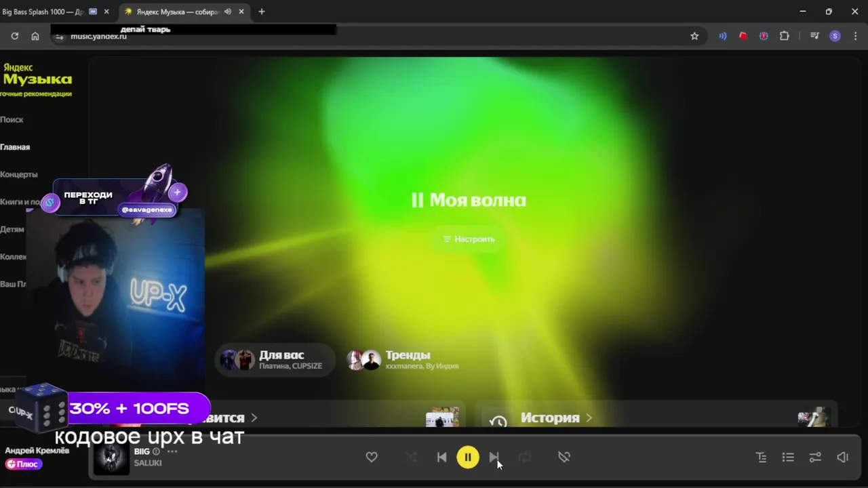The height and width of the screenshot is (488, 868).
Task: Open Настроить wave settings
Action: point(469,239)
